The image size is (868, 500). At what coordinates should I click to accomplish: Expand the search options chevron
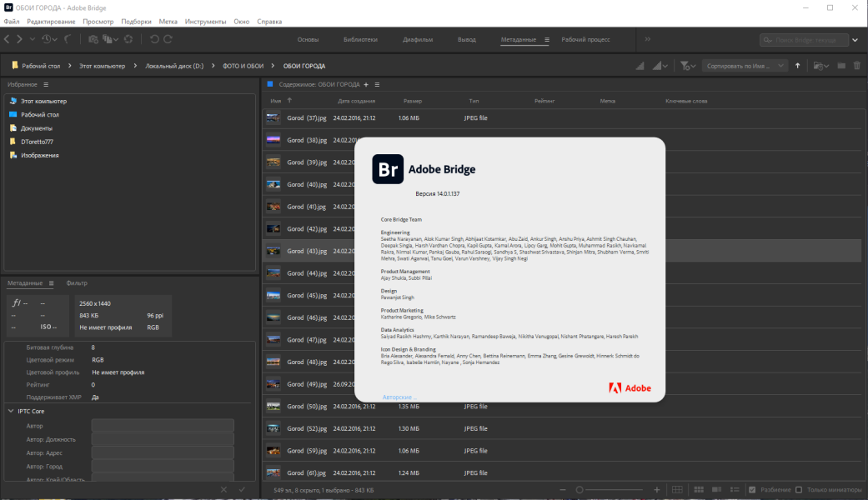coord(855,40)
